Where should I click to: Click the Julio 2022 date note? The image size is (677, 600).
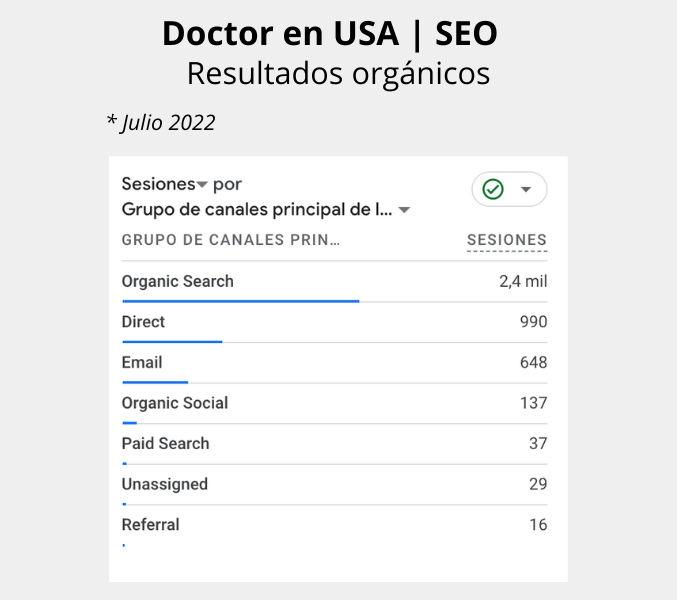tap(161, 123)
